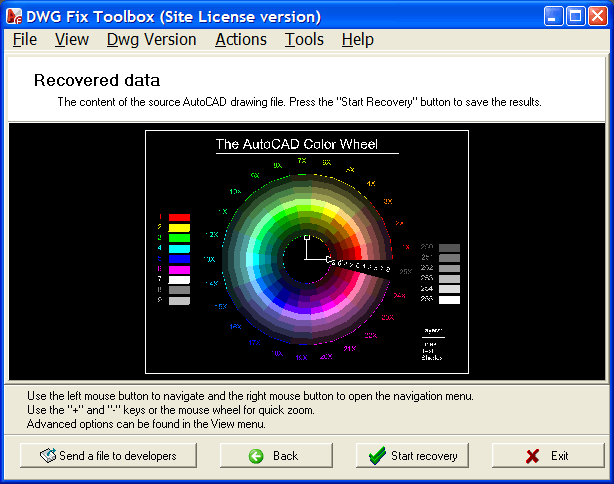Click the DWG Fix Toolbox title bar icon

14,16
